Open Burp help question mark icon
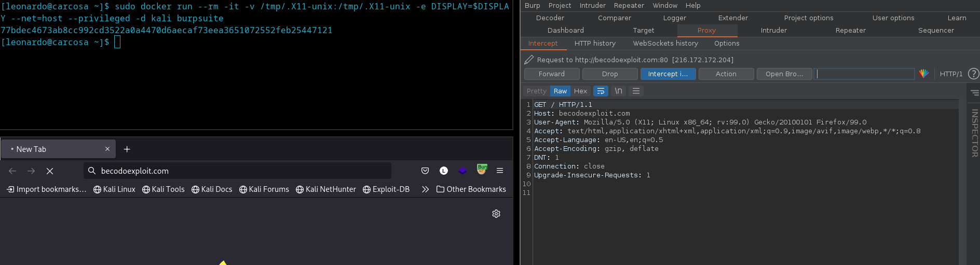 tap(973, 74)
